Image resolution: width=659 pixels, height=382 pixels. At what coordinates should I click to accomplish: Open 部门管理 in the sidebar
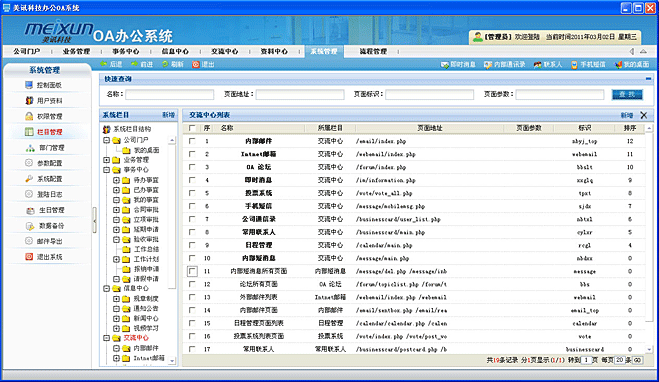click(45, 148)
